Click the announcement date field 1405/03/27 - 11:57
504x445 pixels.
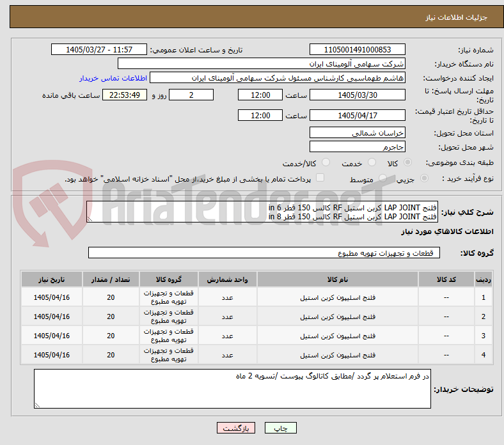coord(99,49)
